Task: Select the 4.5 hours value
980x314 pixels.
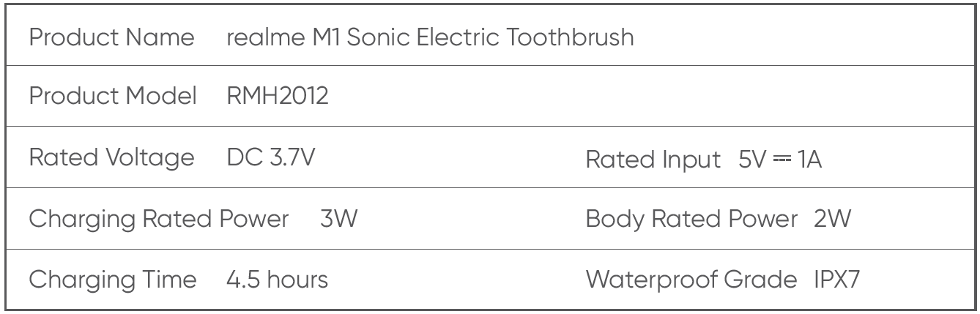Action: [x=277, y=280]
